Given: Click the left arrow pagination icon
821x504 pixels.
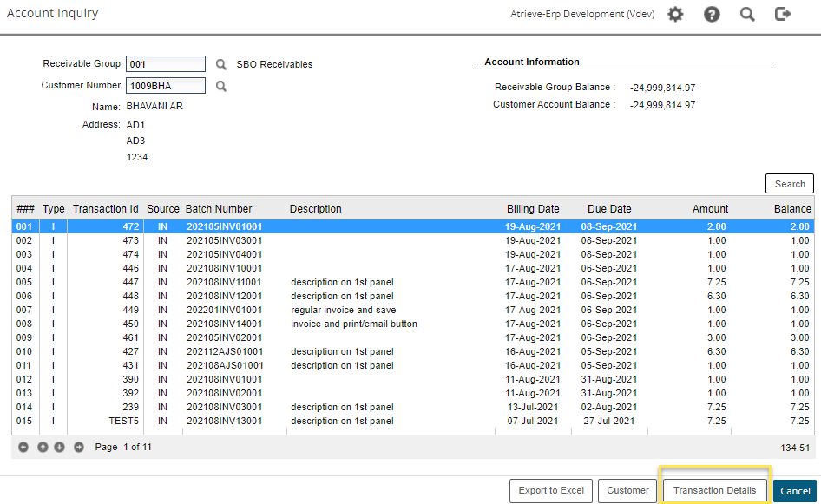Looking at the screenshot, I should [x=23, y=447].
